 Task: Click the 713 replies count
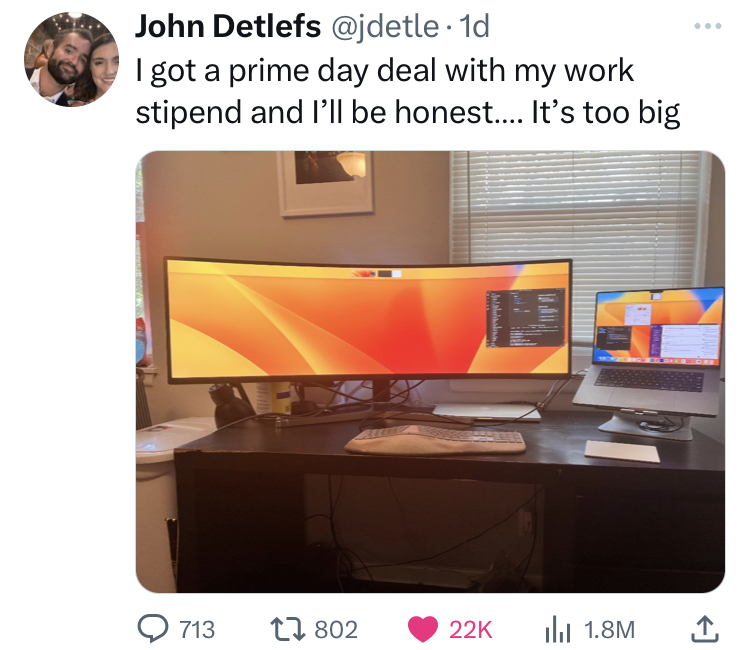(197, 629)
